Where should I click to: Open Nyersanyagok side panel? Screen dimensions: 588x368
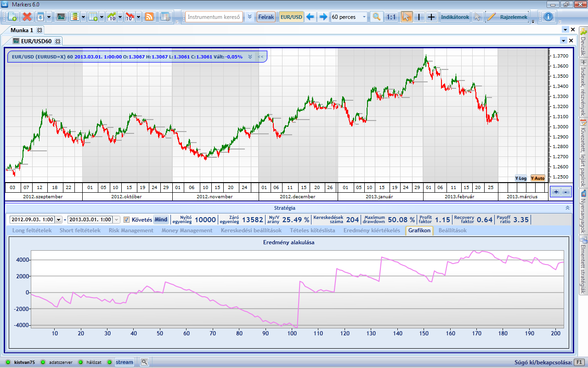point(583,213)
